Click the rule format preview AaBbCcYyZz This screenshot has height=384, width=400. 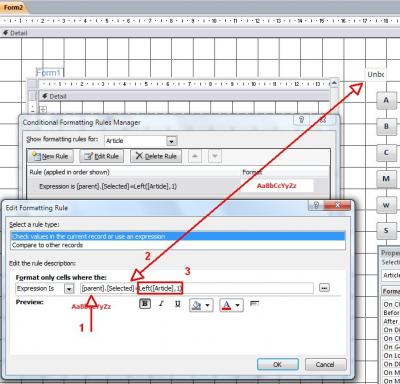coord(277,186)
